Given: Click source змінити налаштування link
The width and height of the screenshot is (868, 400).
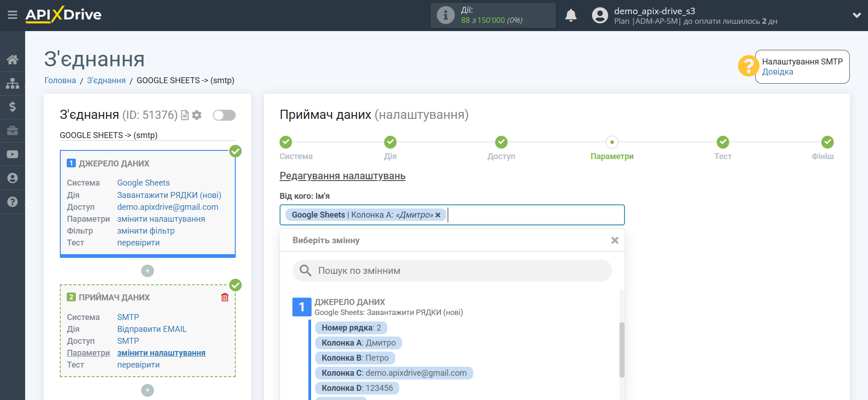Looking at the screenshot, I should 161,219.
